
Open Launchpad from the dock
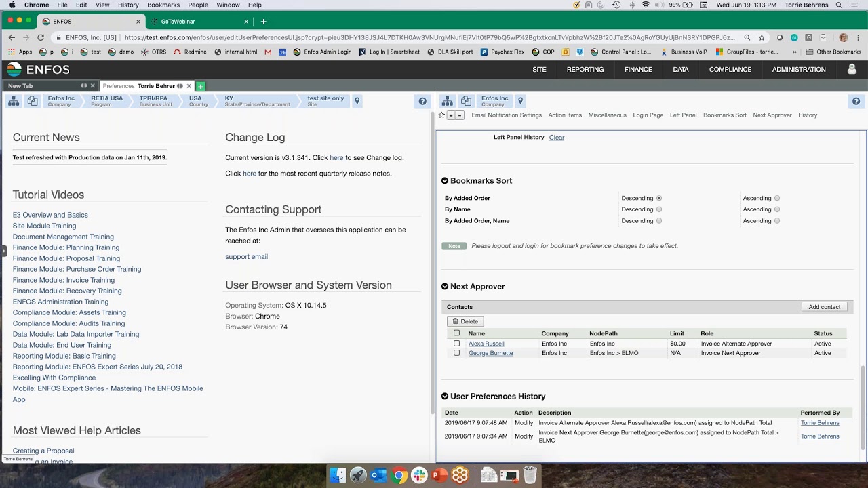pyautogui.click(x=358, y=475)
